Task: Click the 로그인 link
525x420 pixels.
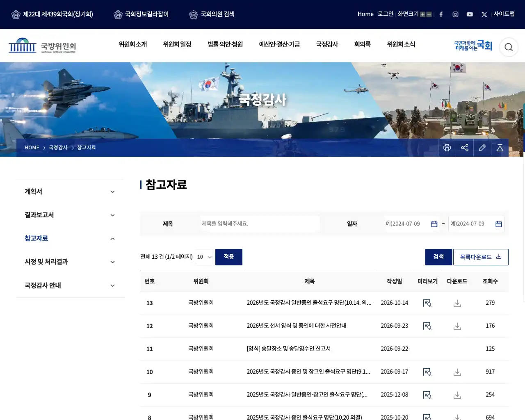Action: (386, 14)
